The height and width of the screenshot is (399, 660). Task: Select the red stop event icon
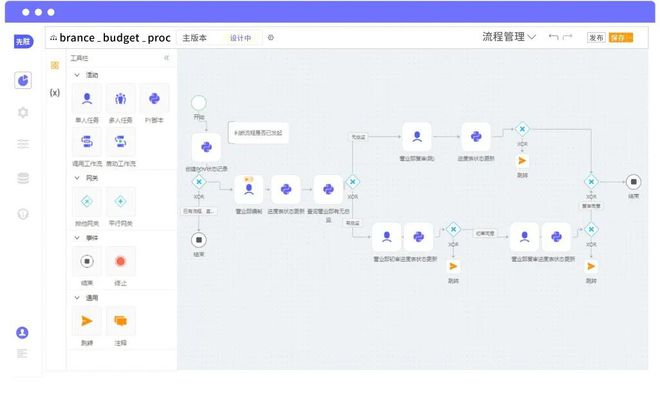point(120,261)
